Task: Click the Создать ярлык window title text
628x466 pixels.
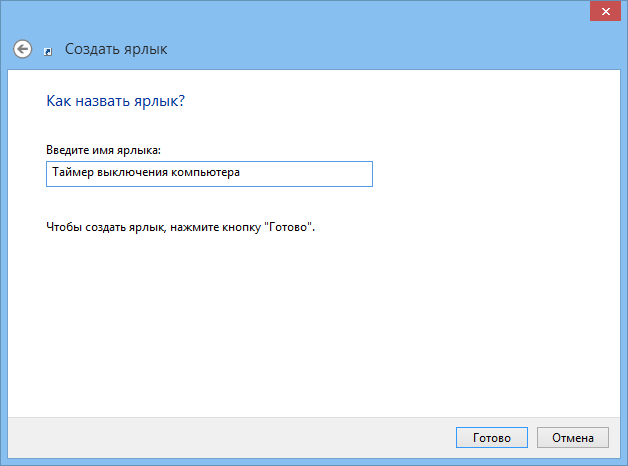Action: [116, 49]
